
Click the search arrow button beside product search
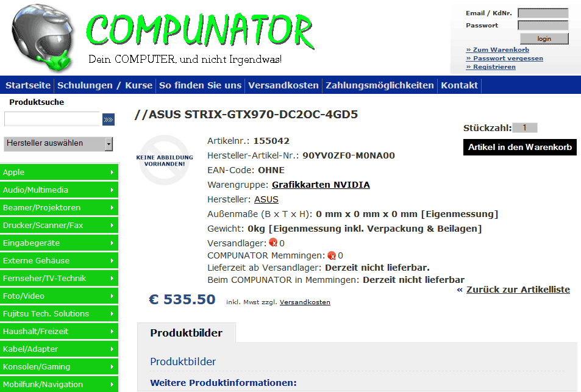(109, 119)
